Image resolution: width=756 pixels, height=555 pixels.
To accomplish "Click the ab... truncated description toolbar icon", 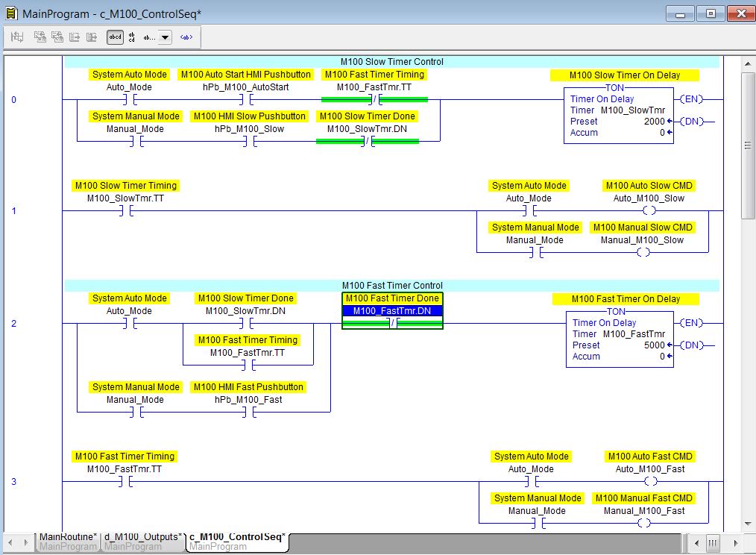I will (x=148, y=37).
